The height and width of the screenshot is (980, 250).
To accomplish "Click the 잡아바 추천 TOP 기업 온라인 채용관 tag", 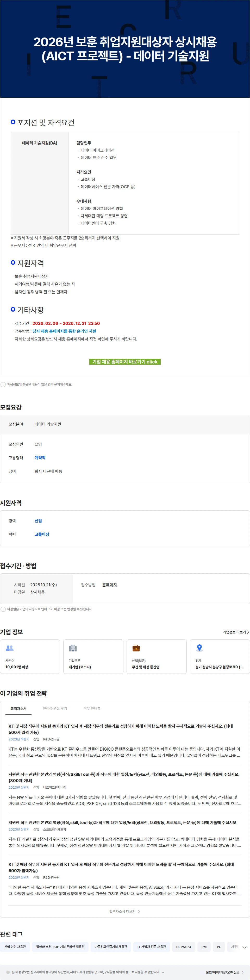I will 60,946.
